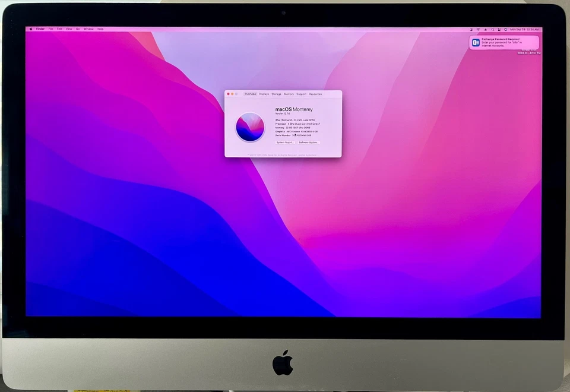
Task: Open the Window menu
Action: point(88,29)
